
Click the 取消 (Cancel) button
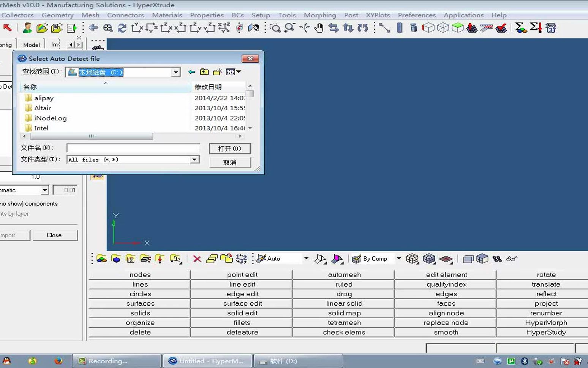point(230,163)
